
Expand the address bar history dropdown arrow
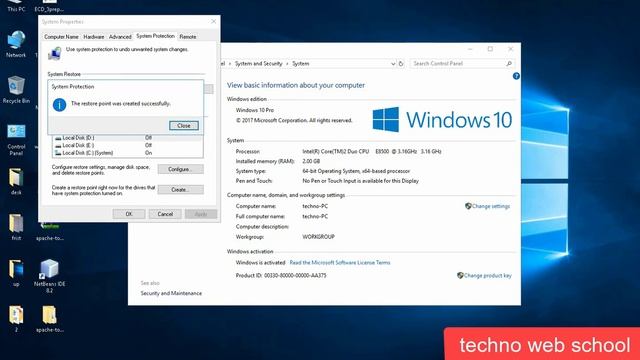point(393,64)
